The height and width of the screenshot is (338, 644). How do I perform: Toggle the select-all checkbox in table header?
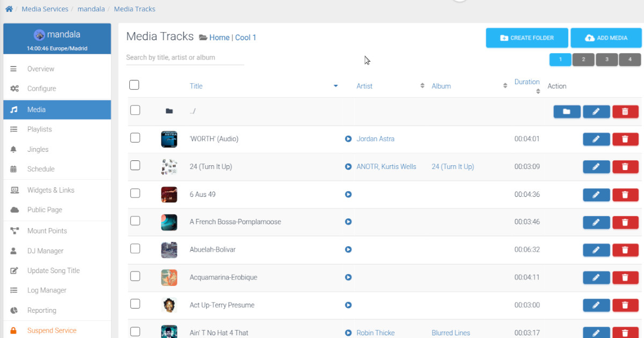(134, 85)
